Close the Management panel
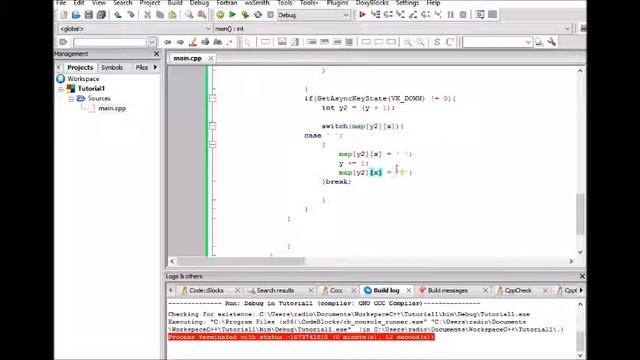The width and height of the screenshot is (640, 360). coord(156,54)
